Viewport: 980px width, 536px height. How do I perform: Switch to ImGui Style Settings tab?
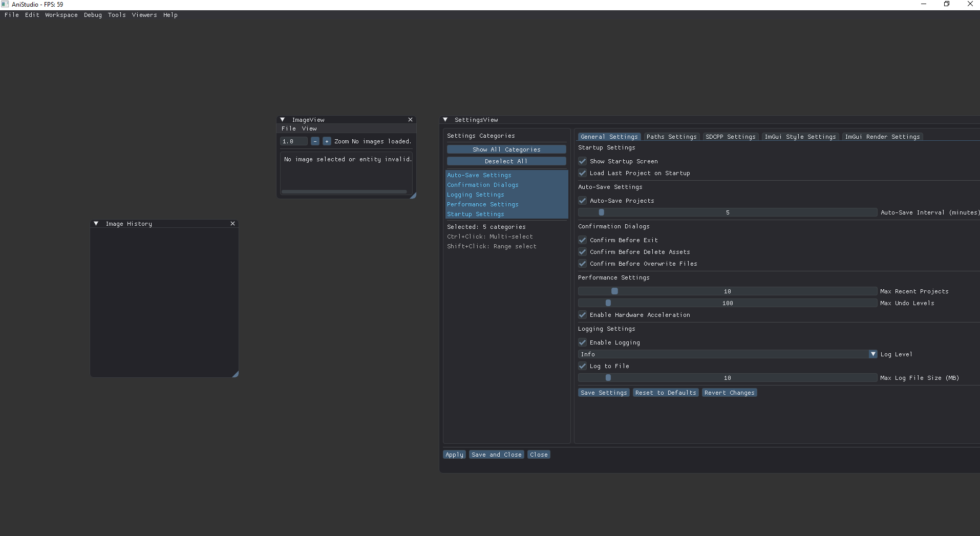[800, 137]
